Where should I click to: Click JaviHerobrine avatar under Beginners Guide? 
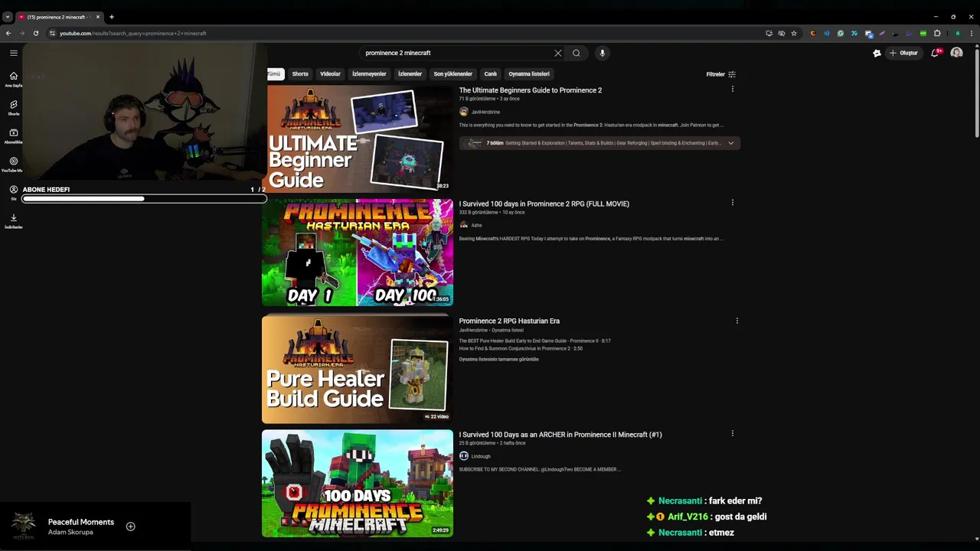pos(464,112)
